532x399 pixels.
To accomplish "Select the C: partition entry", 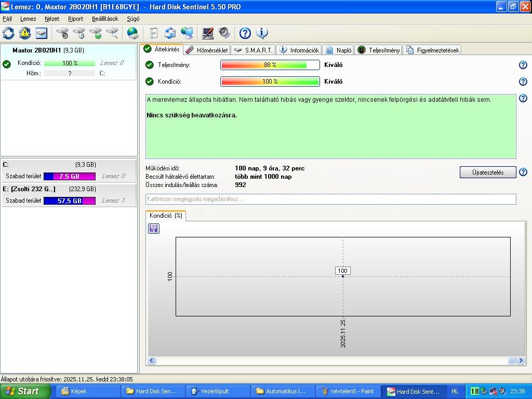I will (69, 170).
